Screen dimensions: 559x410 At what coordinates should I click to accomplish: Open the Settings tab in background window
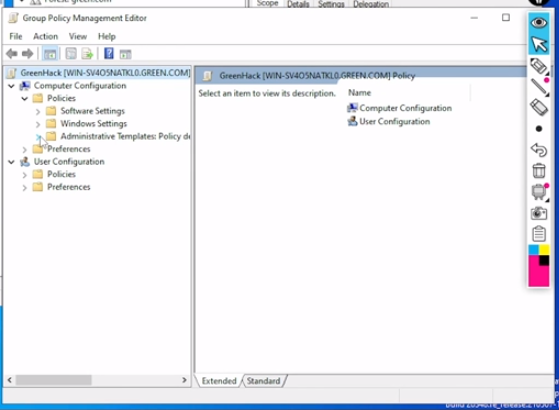(331, 4)
